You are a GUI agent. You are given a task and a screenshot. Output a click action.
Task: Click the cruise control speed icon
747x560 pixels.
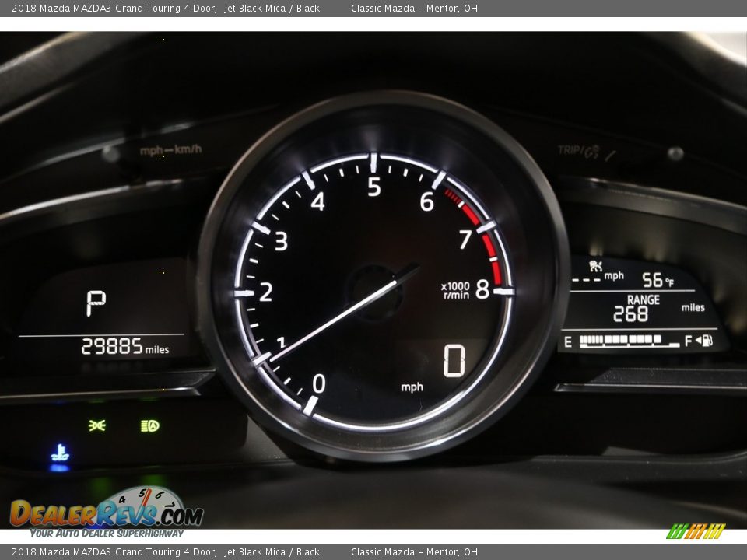pyautogui.click(x=597, y=266)
